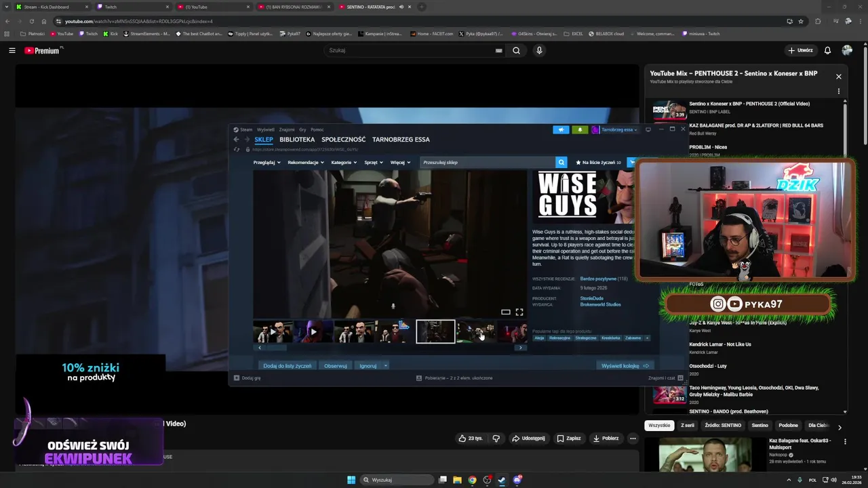Click the YouTube Premium logo
The width and height of the screenshot is (868, 488).
click(x=43, y=50)
